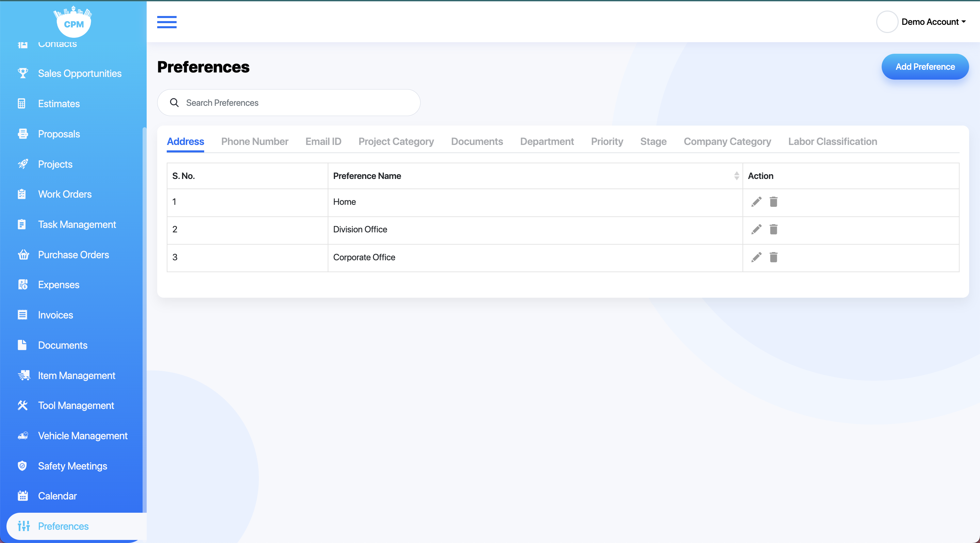Viewport: 980px width, 543px height.
Task: Open Sales Opportunities from sidebar
Action: point(80,73)
